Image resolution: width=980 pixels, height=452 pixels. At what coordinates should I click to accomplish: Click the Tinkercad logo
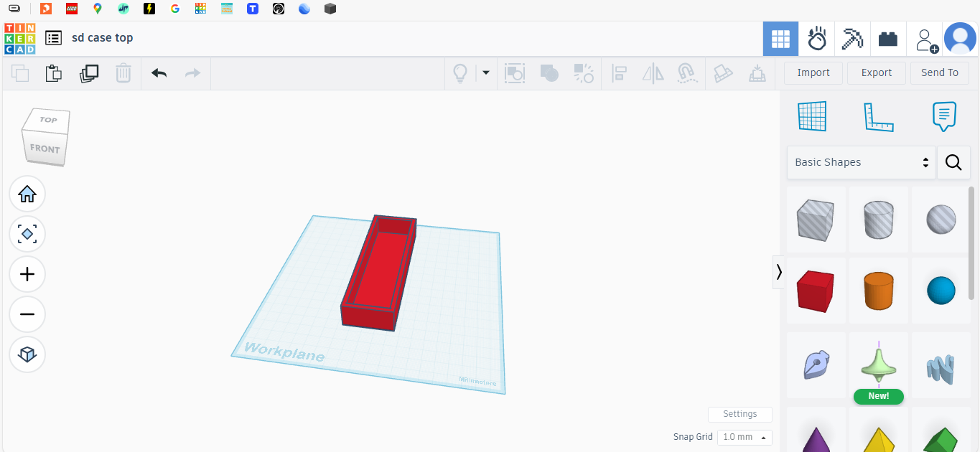[x=19, y=38]
